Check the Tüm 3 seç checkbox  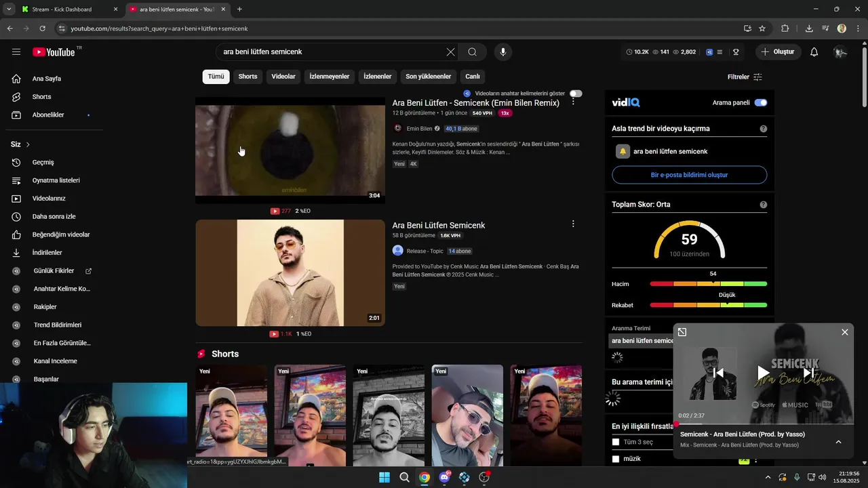coord(616,442)
